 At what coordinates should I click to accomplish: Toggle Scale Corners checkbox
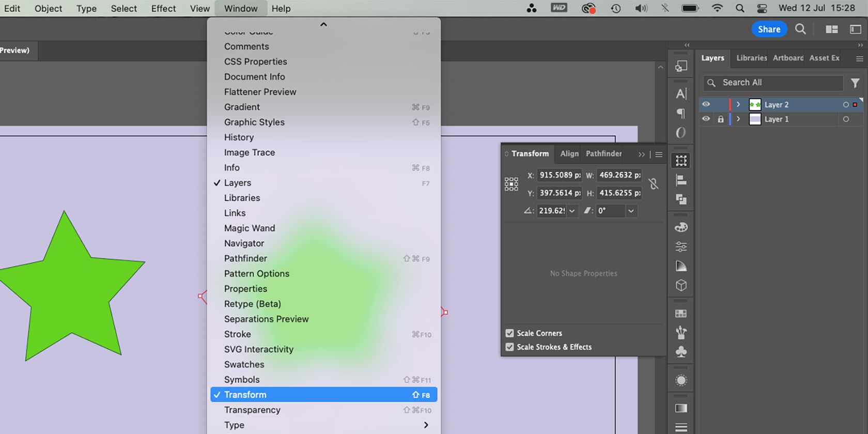[x=509, y=333]
